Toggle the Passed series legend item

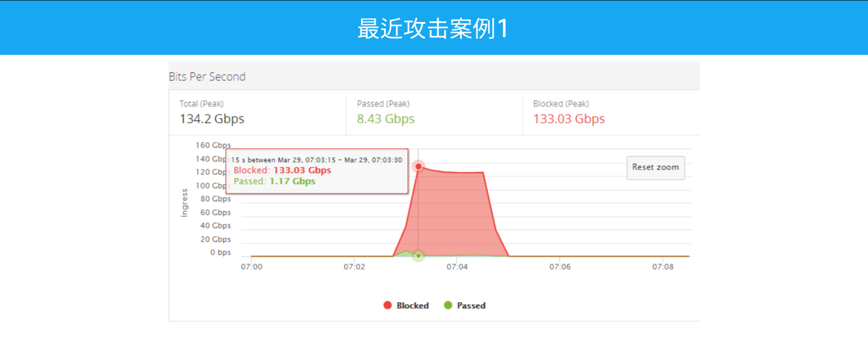[470, 305]
